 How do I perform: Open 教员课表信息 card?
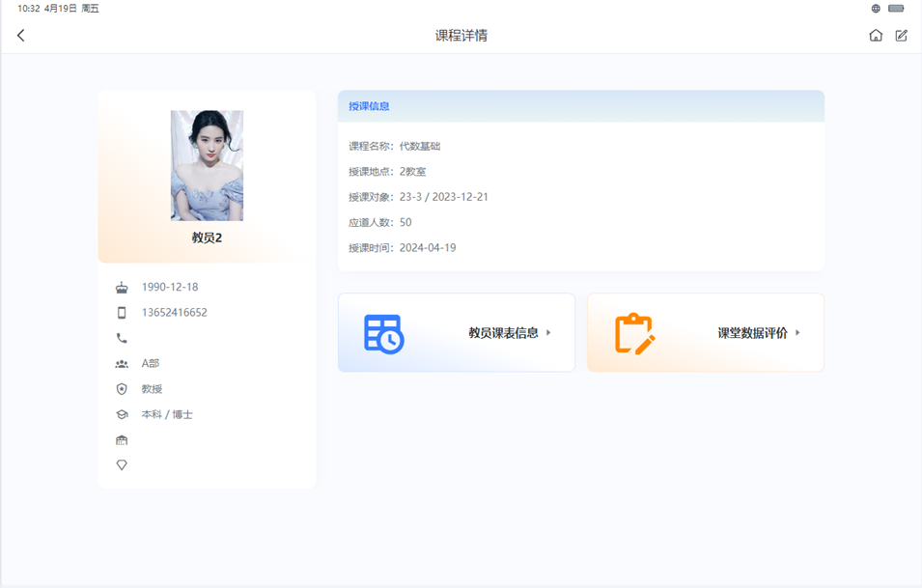point(457,333)
